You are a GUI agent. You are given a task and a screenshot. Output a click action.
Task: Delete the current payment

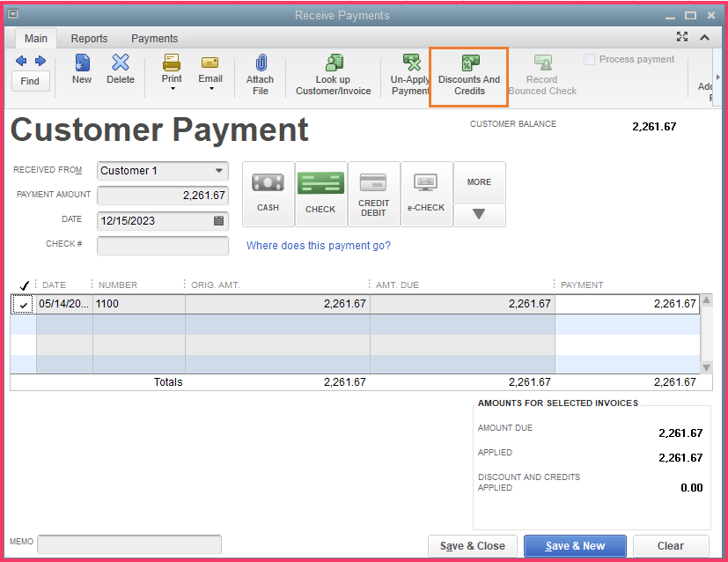tap(120, 70)
